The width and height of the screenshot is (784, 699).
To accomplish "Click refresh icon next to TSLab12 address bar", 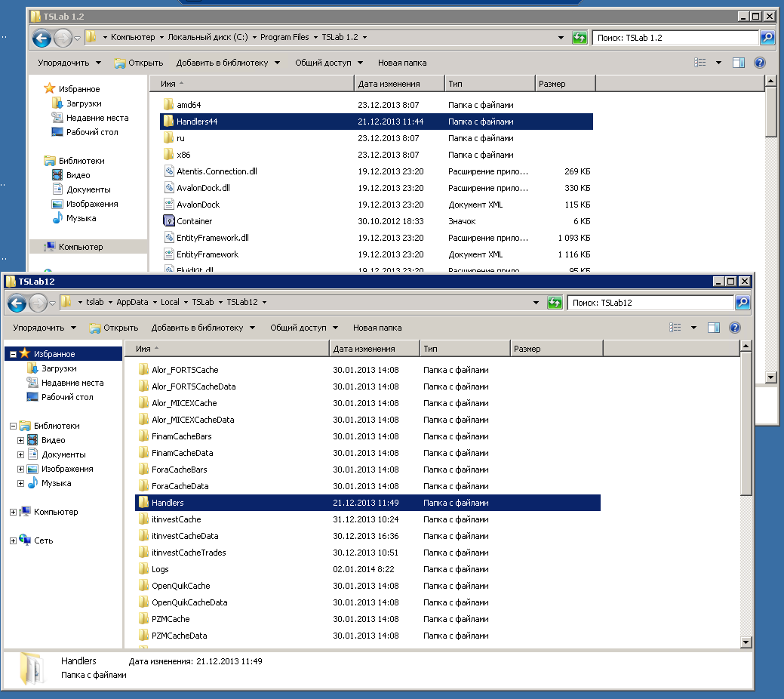I will point(555,303).
